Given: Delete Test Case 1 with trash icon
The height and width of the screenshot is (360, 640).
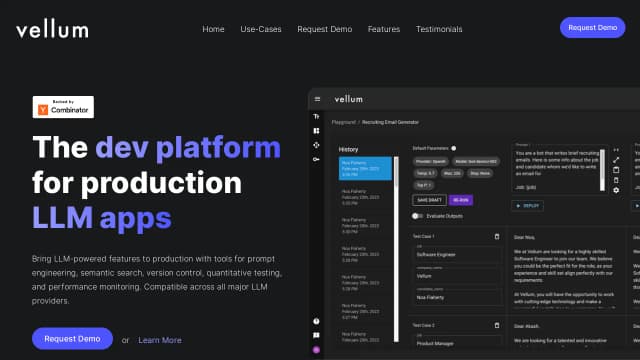Looking at the screenshot, I should point(497,237).
